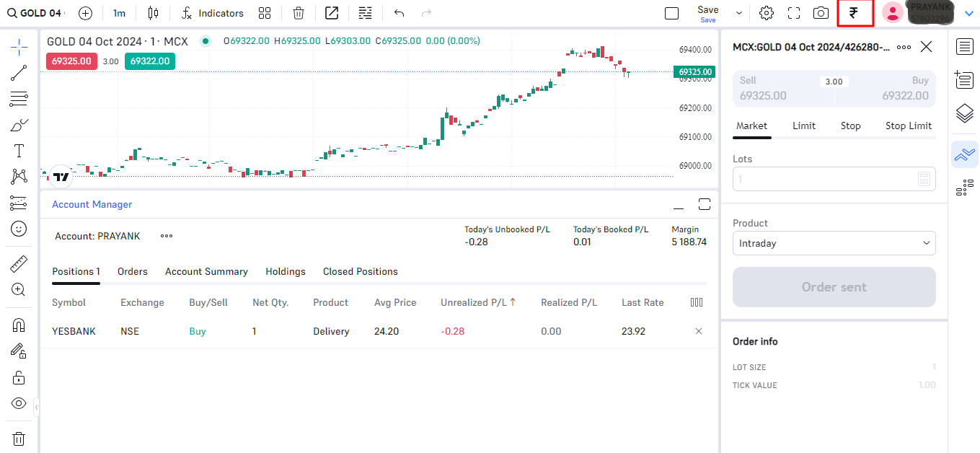
Task: Choose the Stop Limit order type
Action: point(909,126)
